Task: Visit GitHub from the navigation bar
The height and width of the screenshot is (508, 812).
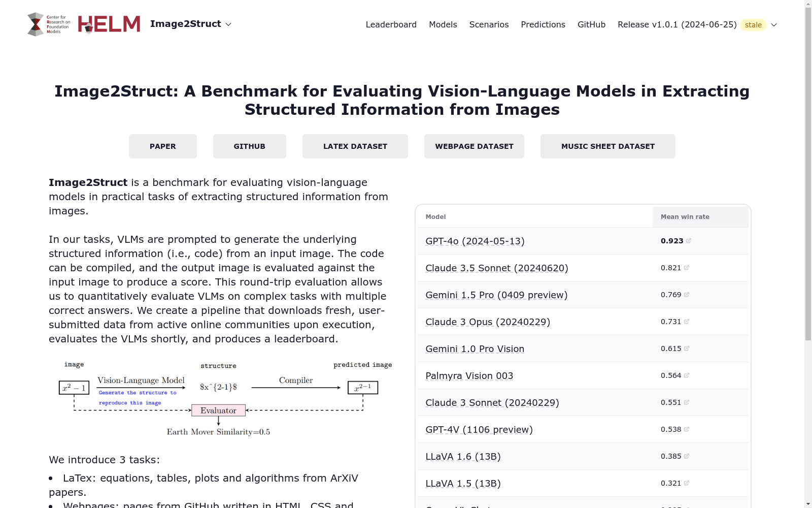Action: tap(592, 24)
